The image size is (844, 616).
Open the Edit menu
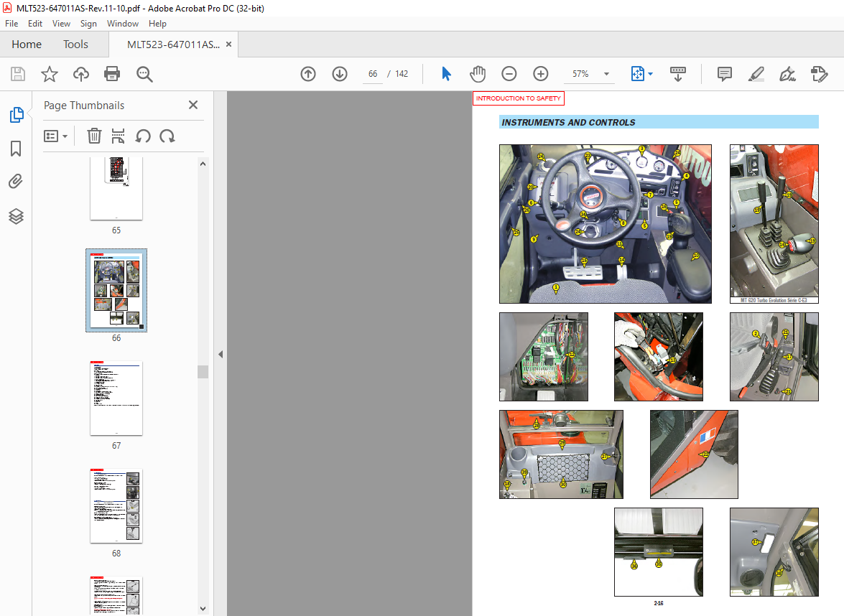pos(35,24)
